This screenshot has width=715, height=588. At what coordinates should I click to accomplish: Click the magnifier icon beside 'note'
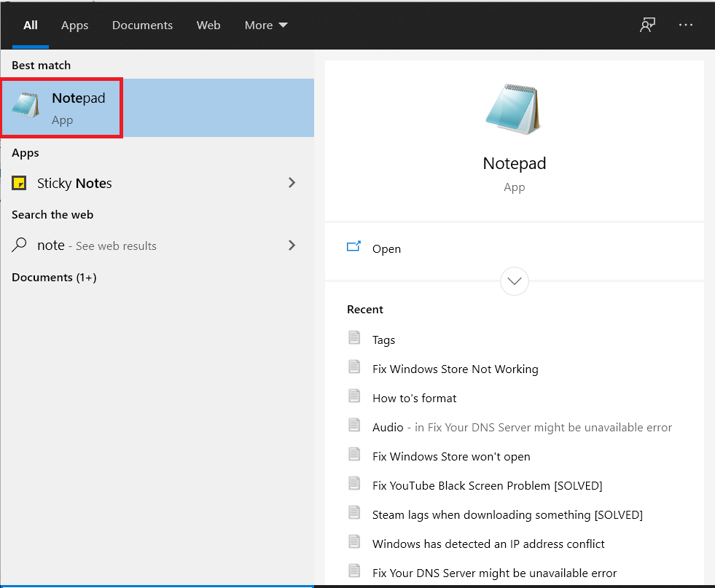pyautogui.click(x=17, y=245)
